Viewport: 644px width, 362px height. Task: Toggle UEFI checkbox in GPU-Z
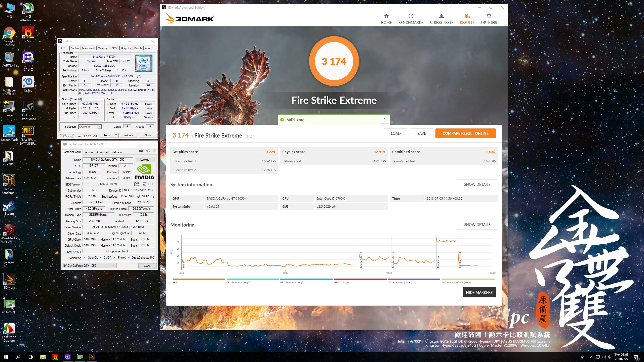(x=144, y=184)
